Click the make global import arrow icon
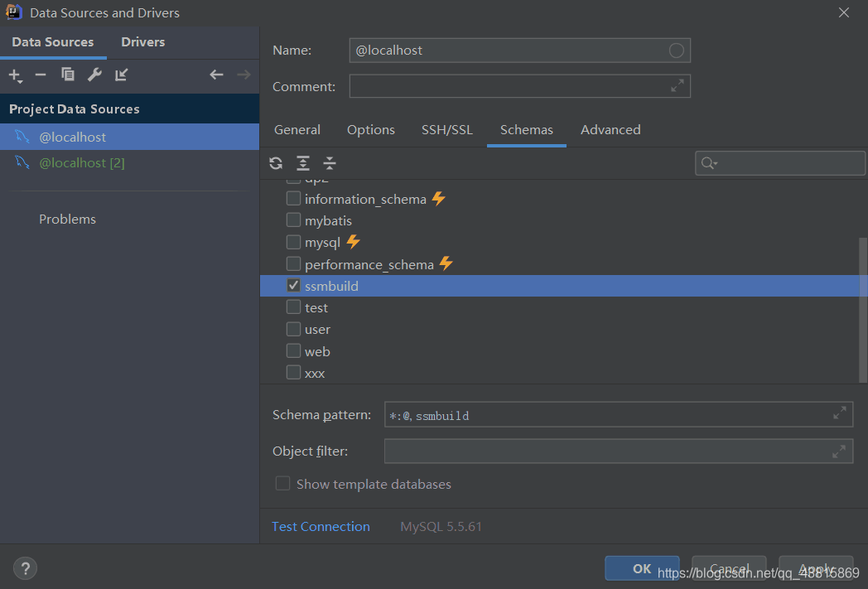The width and height of the screenshot is (868, 589). pyautogui.click(x=121, y=75)
